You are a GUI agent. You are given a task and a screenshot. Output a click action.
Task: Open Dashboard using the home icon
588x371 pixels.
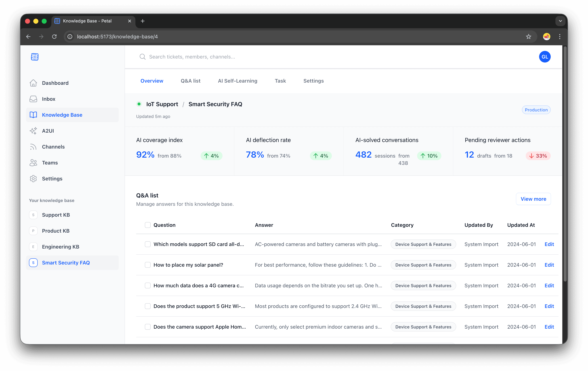[33, 83]
